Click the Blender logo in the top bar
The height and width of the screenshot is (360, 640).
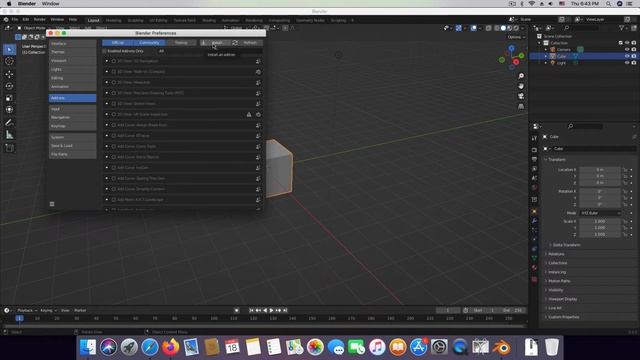point(6,20)
